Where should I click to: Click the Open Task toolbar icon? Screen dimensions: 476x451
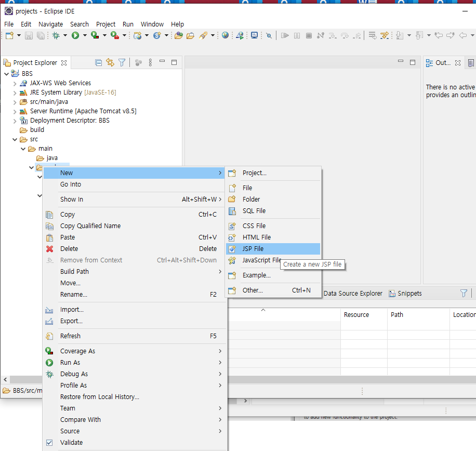pos(190,35)
